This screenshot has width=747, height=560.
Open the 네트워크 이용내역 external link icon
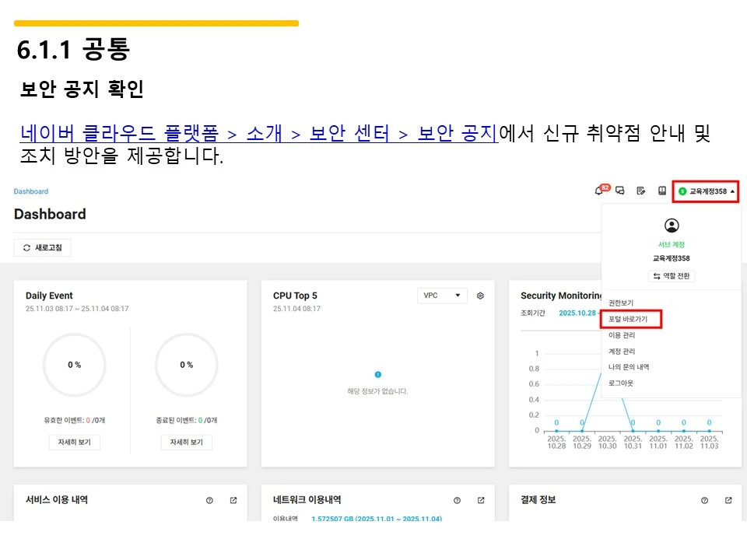(480, 500)
